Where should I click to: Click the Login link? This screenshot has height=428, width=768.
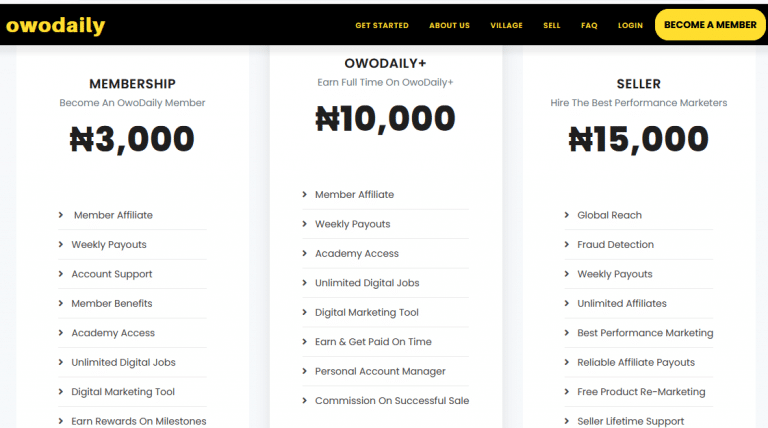click(x=630, y=25)
